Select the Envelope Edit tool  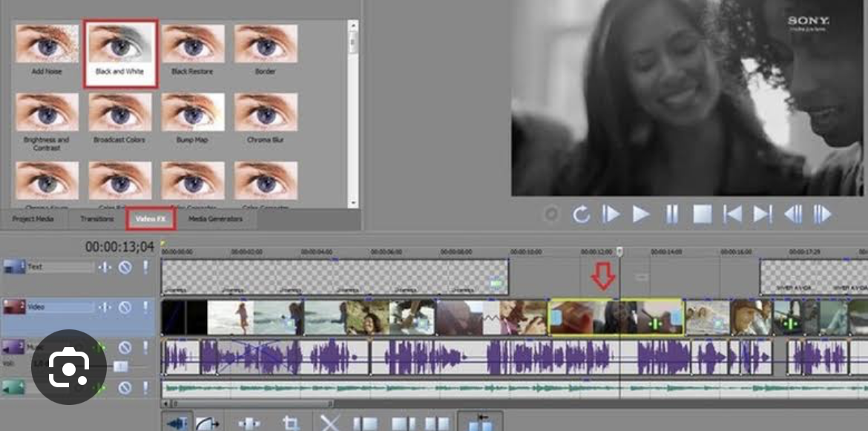coord(208,424)
